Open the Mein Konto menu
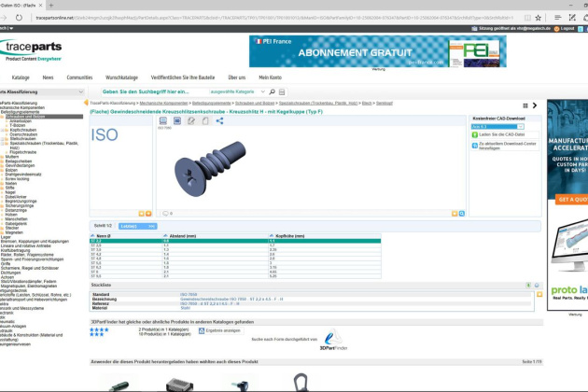This screenshot has width=588, height=392. 270,77
